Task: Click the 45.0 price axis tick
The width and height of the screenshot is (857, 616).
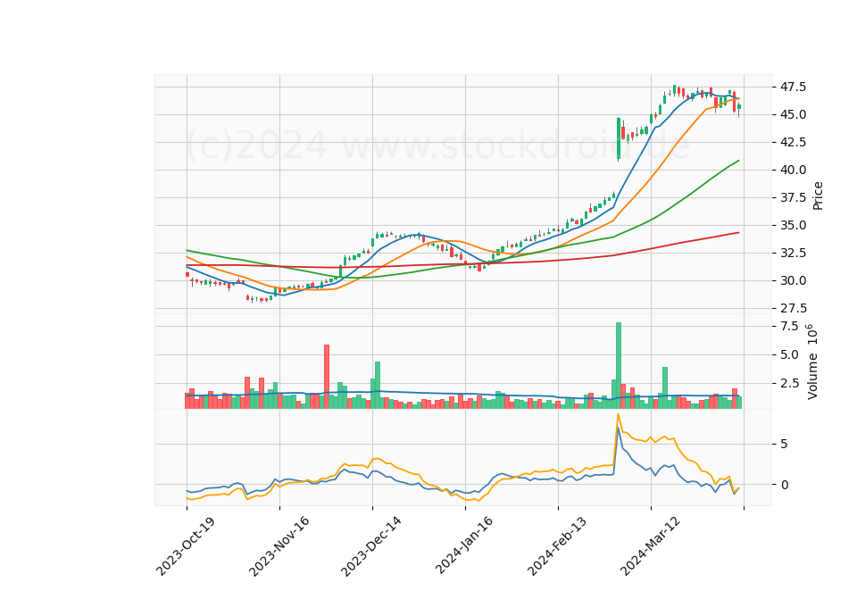Action: pyautogui.click(x=793, y=115)
